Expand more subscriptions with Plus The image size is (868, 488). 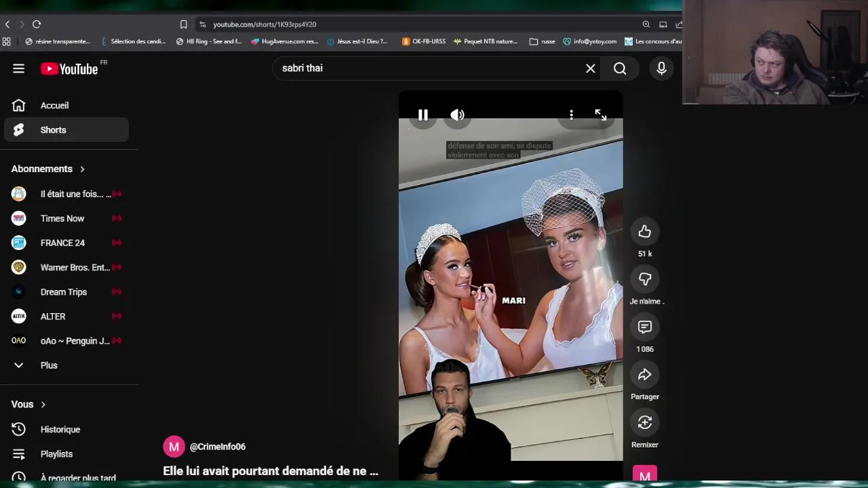[x=66, y=365]
